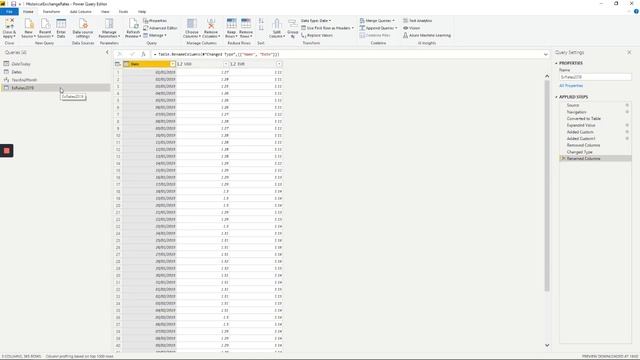Image resolution: width=640 pixels, height=360 pixels.
Task: Open the Data Type: Date dropdown
Action: click(316, 20)
